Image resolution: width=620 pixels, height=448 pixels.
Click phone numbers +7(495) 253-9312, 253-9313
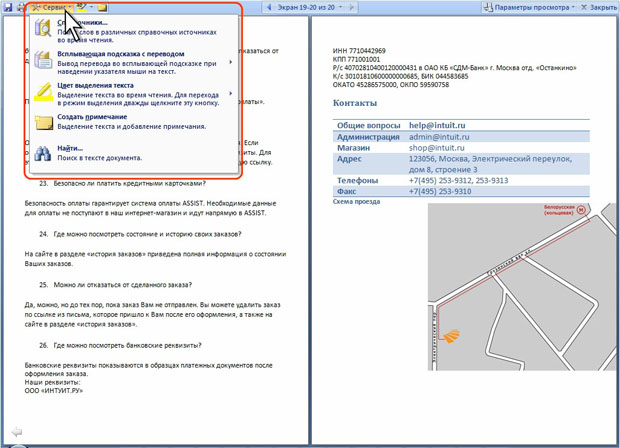[459, 181]
